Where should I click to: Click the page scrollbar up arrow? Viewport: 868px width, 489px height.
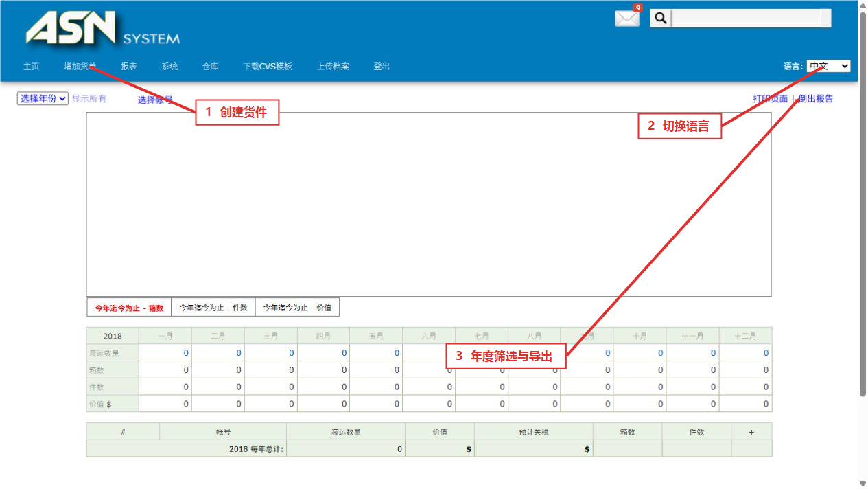[863, 5]
